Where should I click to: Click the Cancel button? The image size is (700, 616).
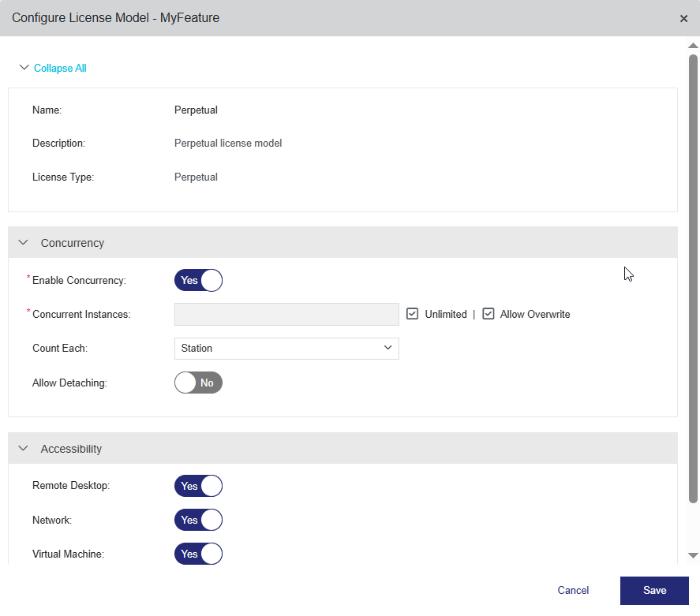click(x=573, y=590)
